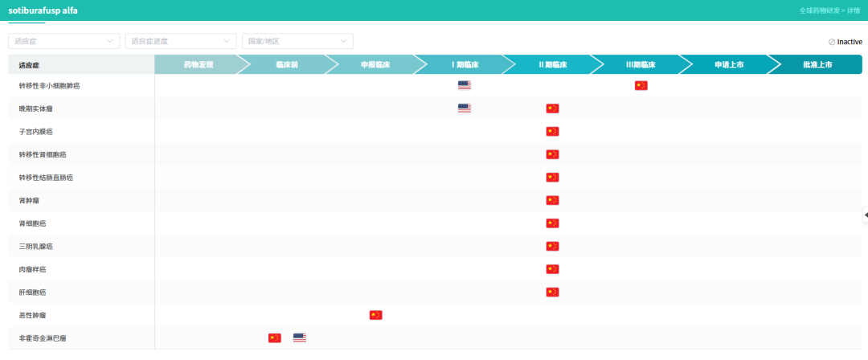Viewport: 868px width, 360px height.
Task: Click the 转移性肾细胞癌 indication name
Action: click(x=43, y=154)
